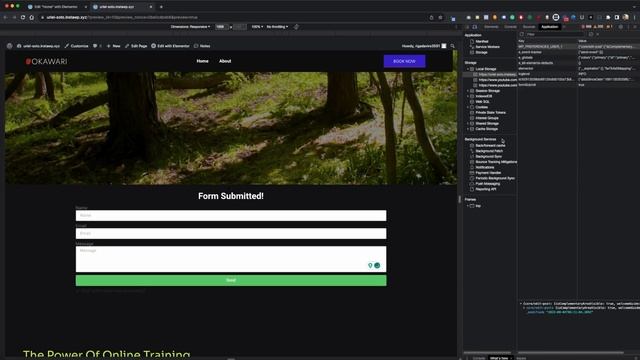640x360 pixels.
Task: Open the What's New drawer tab
Action: coord(499,358)
